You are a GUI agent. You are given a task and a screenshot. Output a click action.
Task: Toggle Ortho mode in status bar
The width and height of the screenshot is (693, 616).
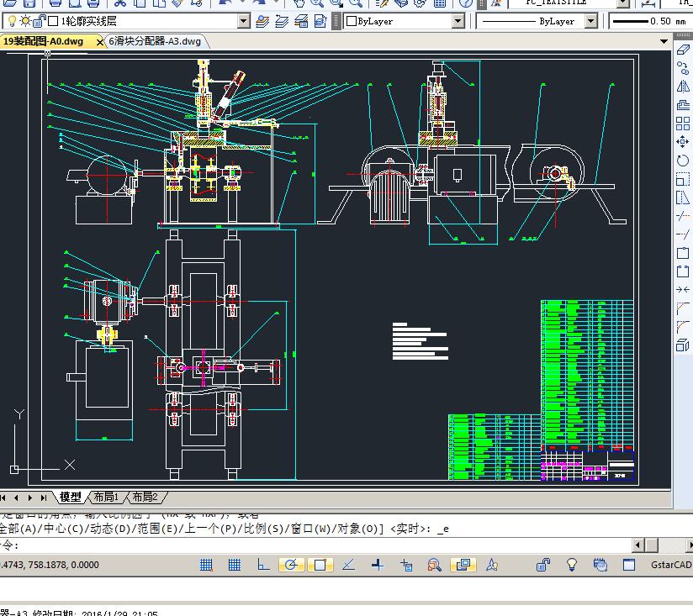point(262,566)
